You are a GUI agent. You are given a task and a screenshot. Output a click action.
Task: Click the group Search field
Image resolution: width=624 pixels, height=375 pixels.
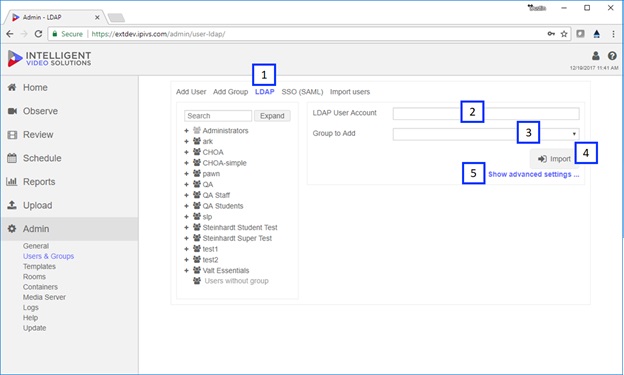pyautogui.click(x=218, y=116)
